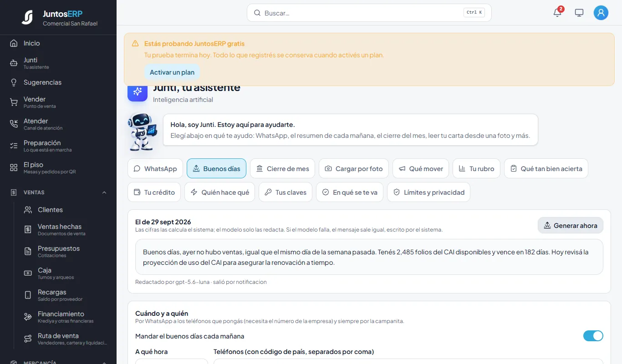Collapse the VENTAS section chevron
The width and height of the screenshot is (622, 364).
click(104, 192)
